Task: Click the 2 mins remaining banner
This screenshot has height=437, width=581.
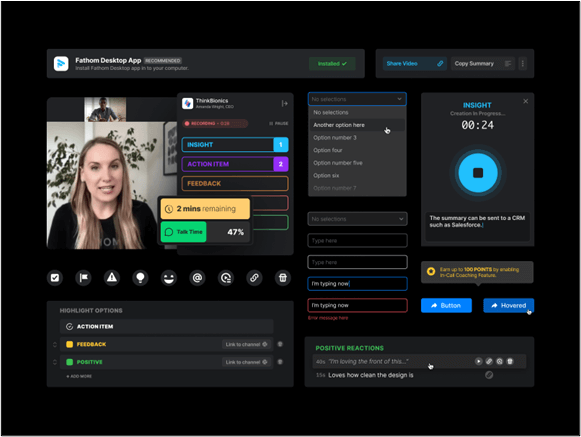Action: coord(205,209)
